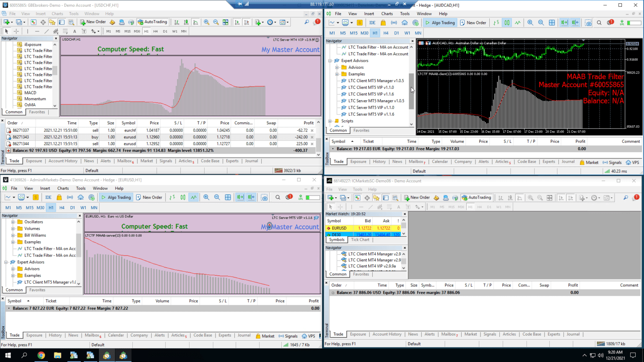Viewport: 644px width, 362px height.
Task: Open search in the AUDCAD window toolbar
Action: [x=599, y=23]
